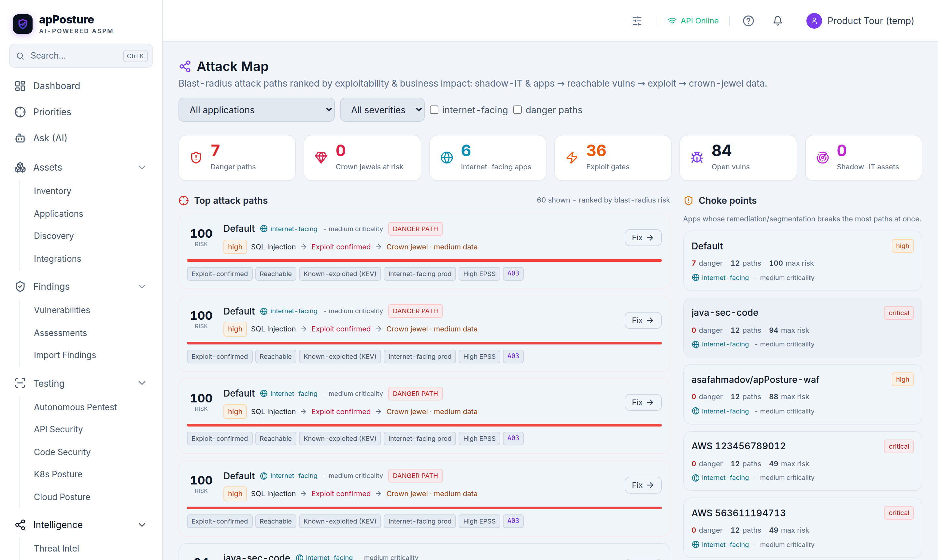Open the All severities dropdown
This screenshot has width=938, height=560.
(382, 110)
